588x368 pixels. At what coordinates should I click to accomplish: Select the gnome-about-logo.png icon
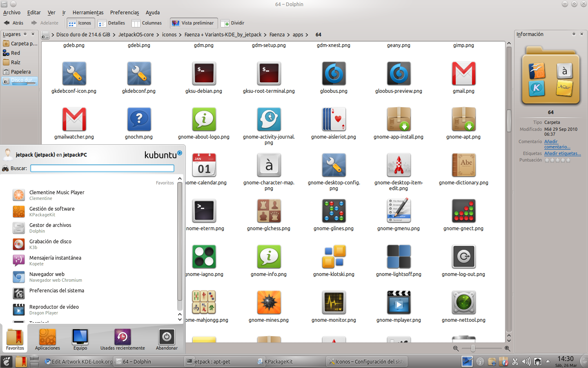204,119
